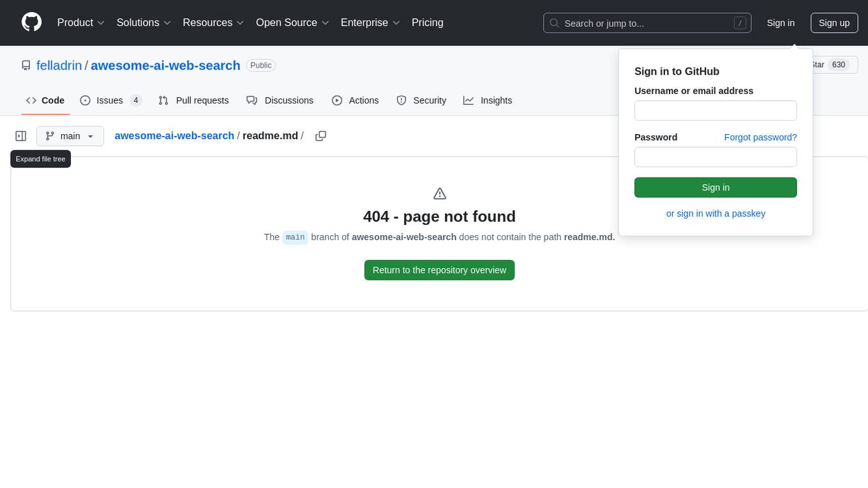The width and height of the screenshot is (868, 488).
Task: Click Return to the repository overview
Action: tap(439, 270)
